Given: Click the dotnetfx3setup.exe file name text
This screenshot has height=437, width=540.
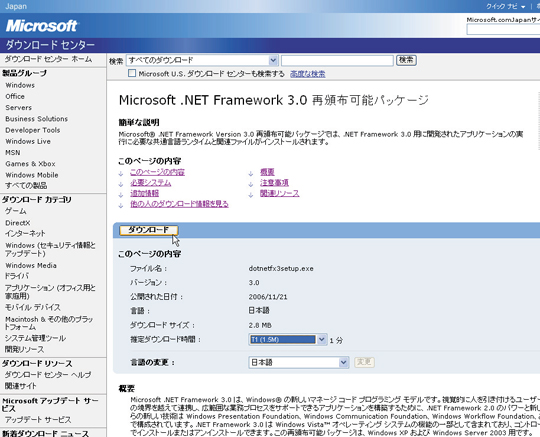Looking at the screenshot, I should 281,269.
